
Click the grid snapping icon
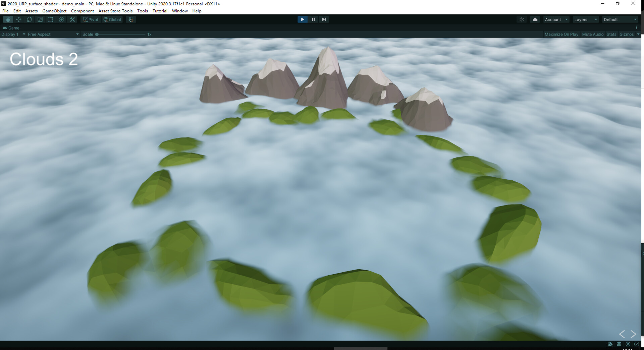click(130, 19)
